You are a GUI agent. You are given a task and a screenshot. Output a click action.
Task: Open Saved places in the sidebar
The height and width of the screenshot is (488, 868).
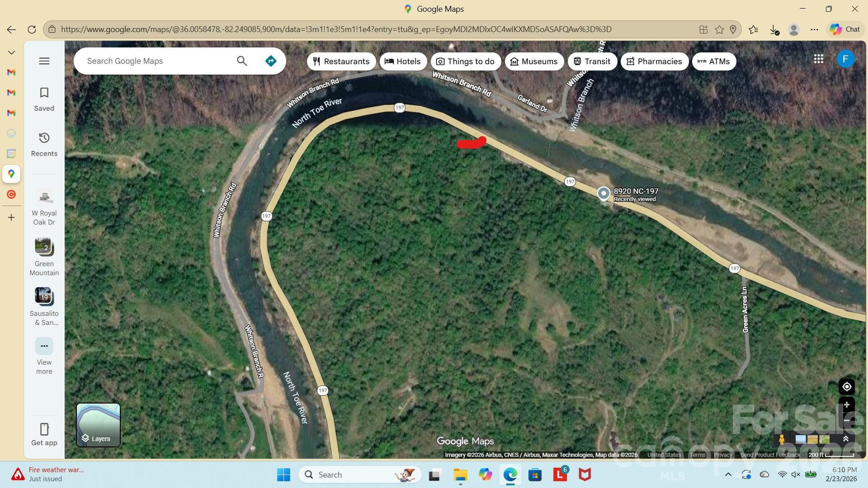pyautogui.click(x=44, y=99)
